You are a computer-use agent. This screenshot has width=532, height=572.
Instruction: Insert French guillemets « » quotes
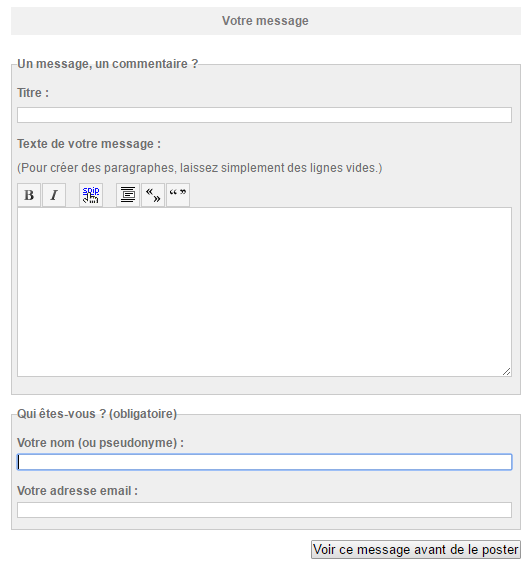[x=153, y=195]
